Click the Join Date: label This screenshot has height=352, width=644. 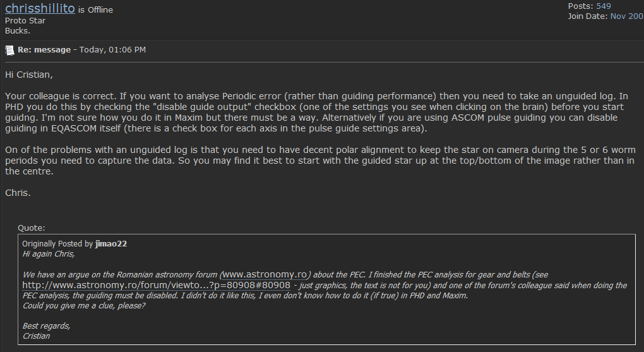coord(588,16)
